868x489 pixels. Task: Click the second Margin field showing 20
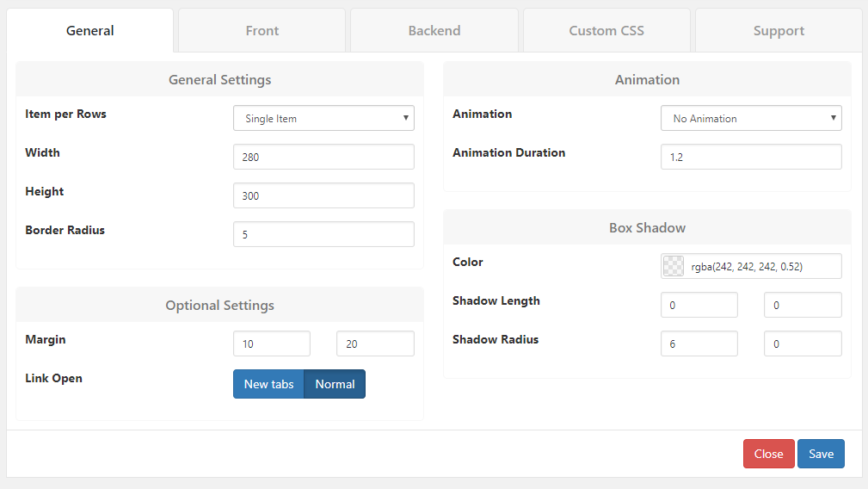(x=375, y=344)
